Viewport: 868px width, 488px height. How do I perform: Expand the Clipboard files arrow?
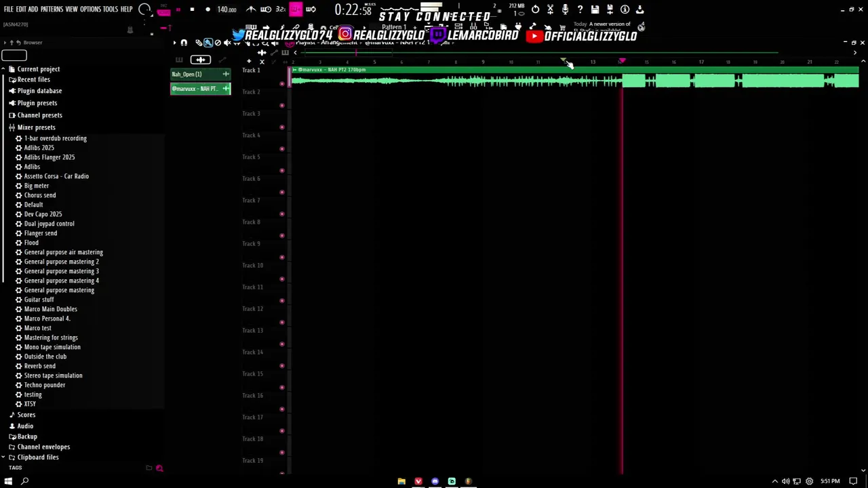tap(3, 457)
